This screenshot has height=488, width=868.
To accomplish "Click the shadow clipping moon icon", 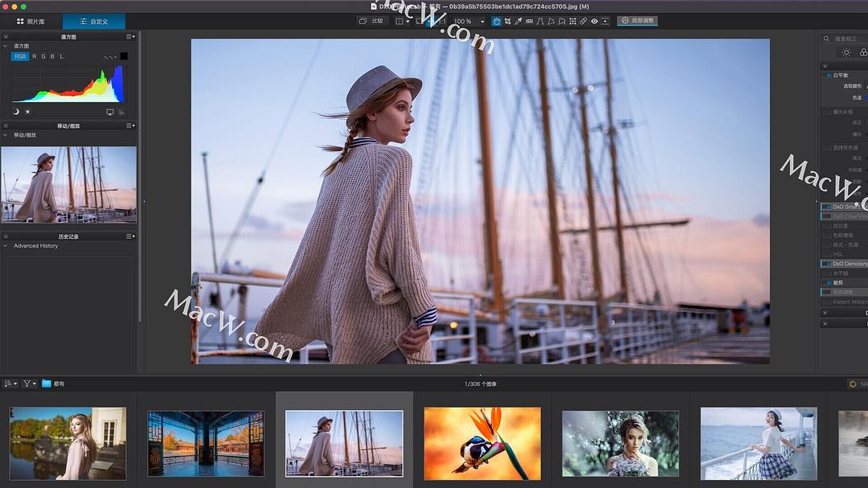I will pyautogui.click(x=16, y=112).
